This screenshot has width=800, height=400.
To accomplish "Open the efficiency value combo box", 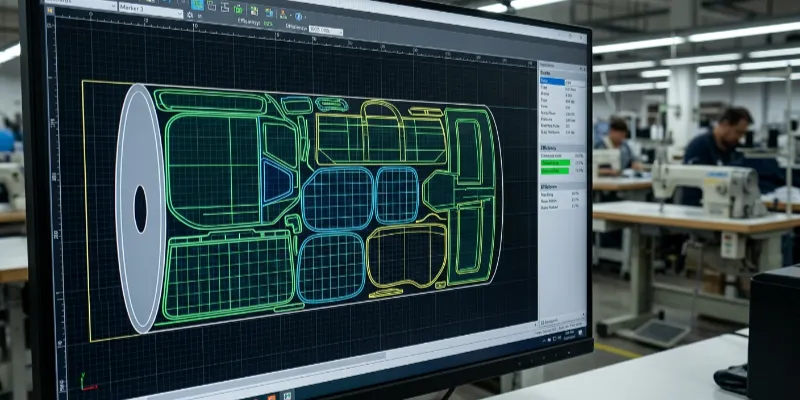I will (326, 31).
